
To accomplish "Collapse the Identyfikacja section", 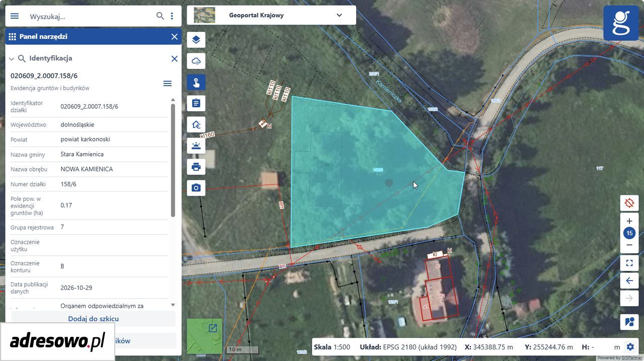I will [x=12, y=59].
